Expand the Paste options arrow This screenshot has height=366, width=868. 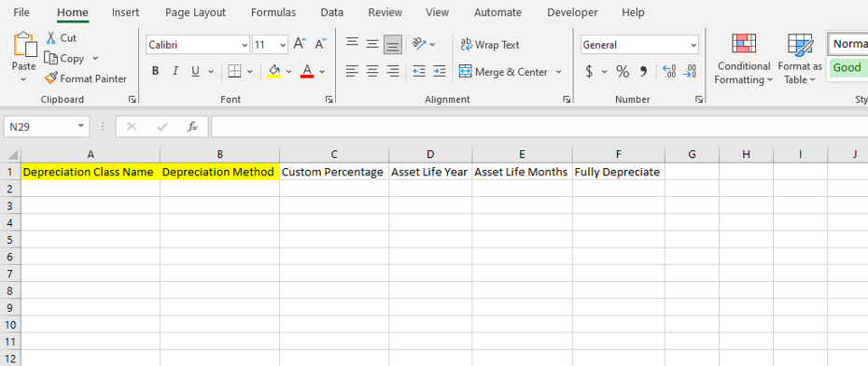point(24,79)
